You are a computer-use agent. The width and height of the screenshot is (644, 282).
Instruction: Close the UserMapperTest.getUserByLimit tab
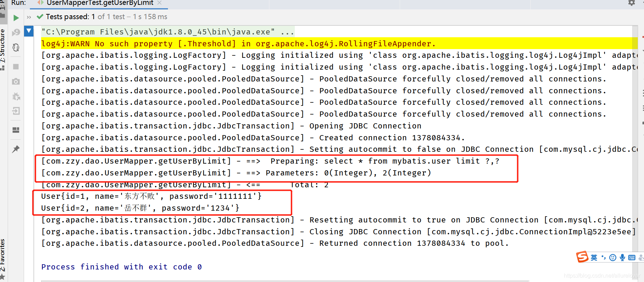160,3
